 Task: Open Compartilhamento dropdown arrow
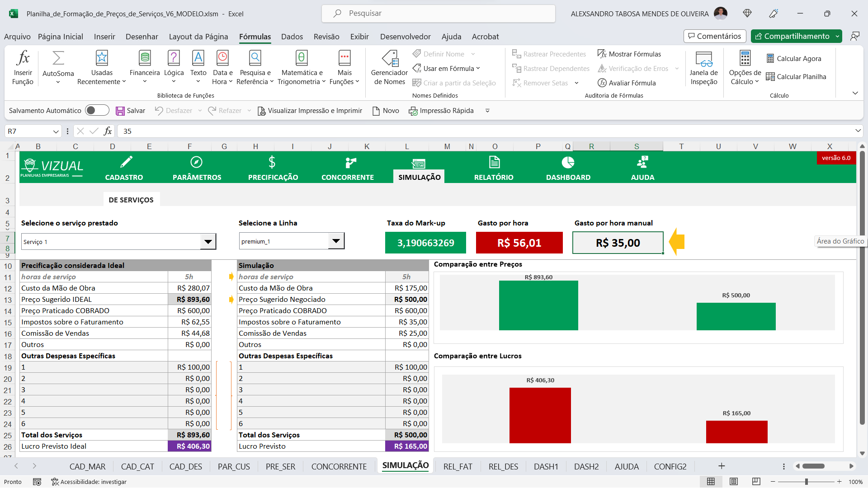(x=837, y=36)
